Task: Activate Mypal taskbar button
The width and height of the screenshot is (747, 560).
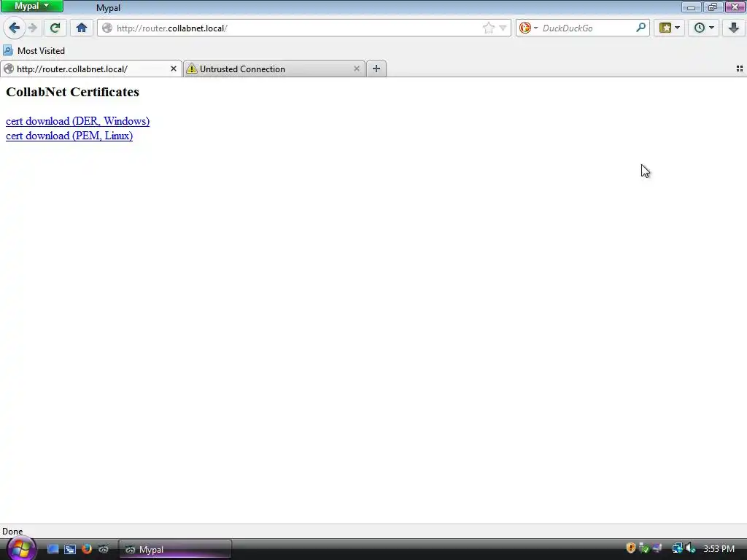Action: click(x=175, y=549)
